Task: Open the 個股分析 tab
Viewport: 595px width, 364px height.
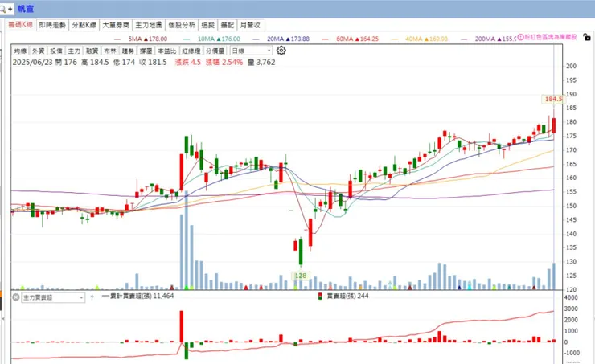Action: click(182, 25)
